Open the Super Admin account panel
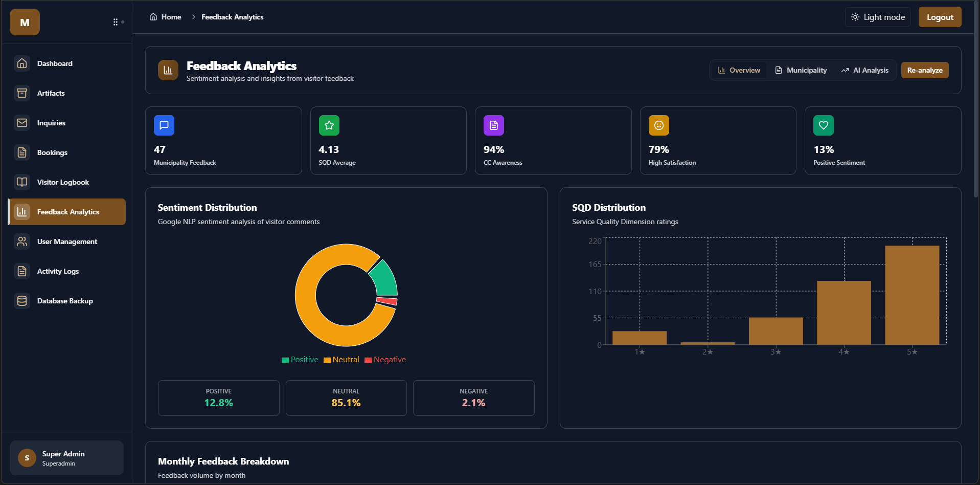 pyautogui.click(x=66, y=457)
